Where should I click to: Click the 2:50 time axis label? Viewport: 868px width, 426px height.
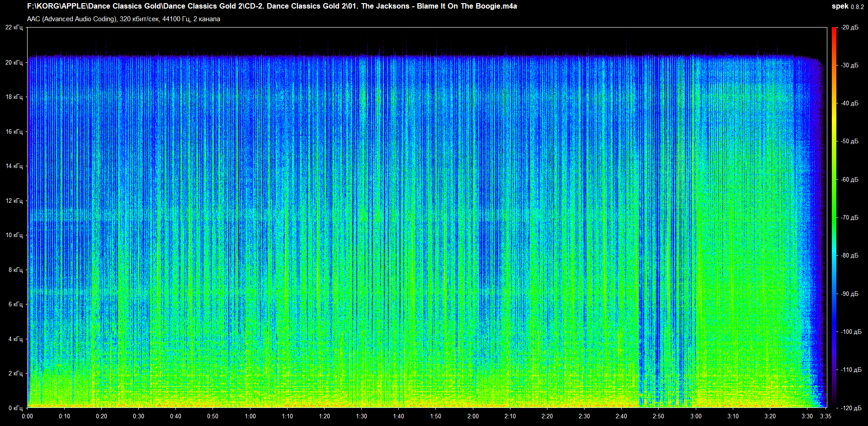[658, 416]
